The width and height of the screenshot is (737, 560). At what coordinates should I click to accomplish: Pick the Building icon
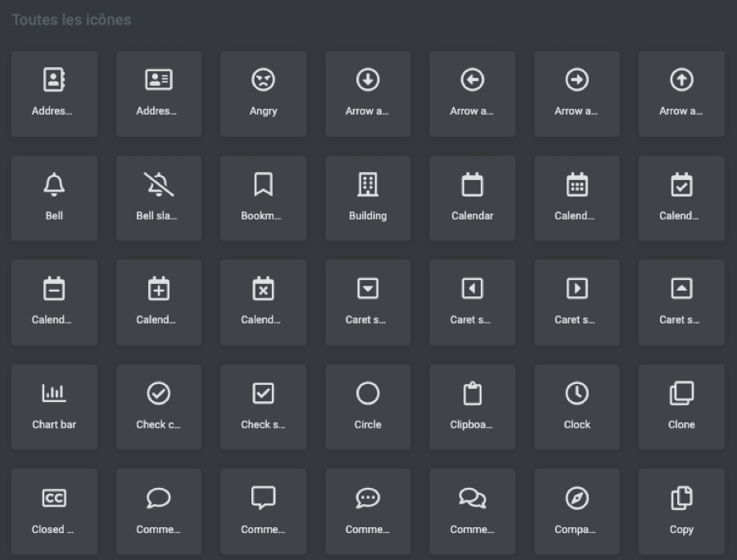click(368, 197)
